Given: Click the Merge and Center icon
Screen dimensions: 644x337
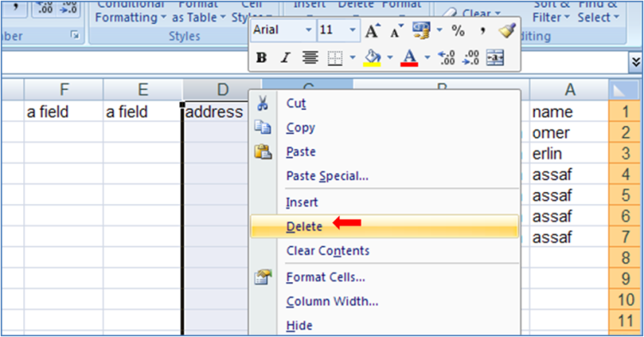Looking at the screenshot, I should tap(495, 57).
